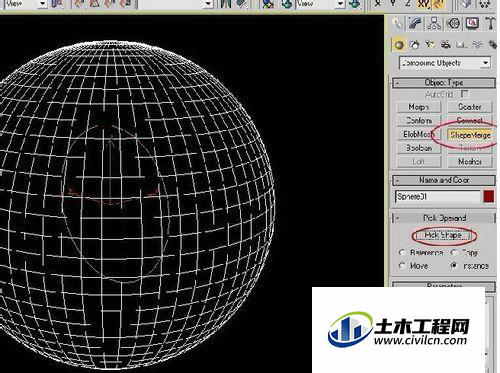Viewport: 500px width, 373px height.
Task: Enable the AutoGrid checkbox
Action: tap(465, 94)
